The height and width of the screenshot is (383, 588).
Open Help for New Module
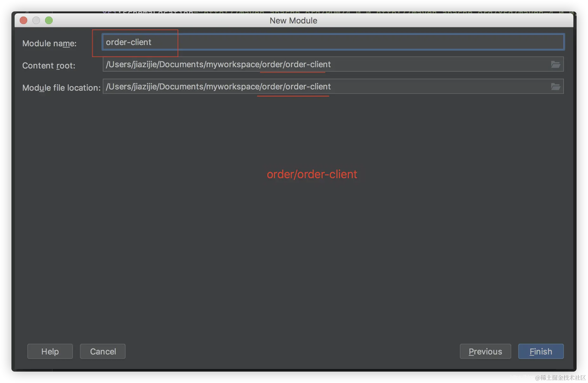click(x=50, y=351)
